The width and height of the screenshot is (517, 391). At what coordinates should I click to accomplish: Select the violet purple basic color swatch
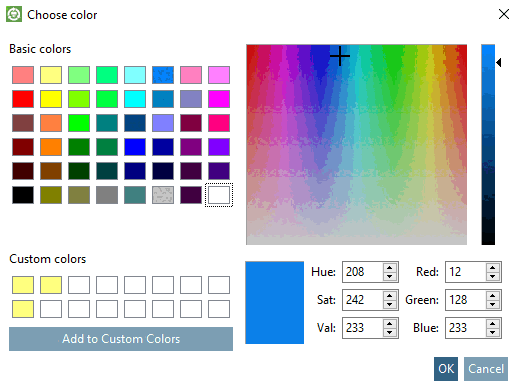219,147
